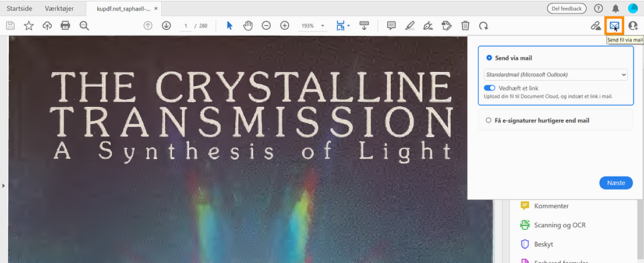Screen dimensions: 644x263
Task: Select the Hand pan tool
Action: click(x=247, y=26)
